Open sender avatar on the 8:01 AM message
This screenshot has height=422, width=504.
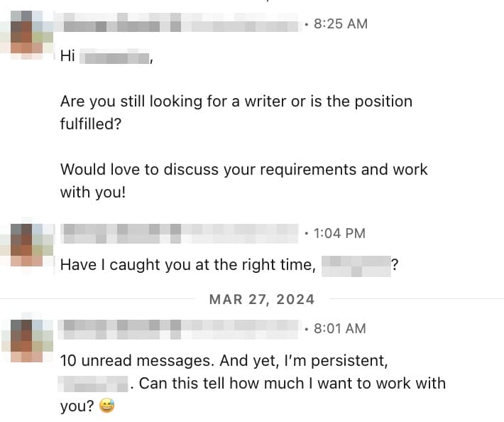click(27, 341)
